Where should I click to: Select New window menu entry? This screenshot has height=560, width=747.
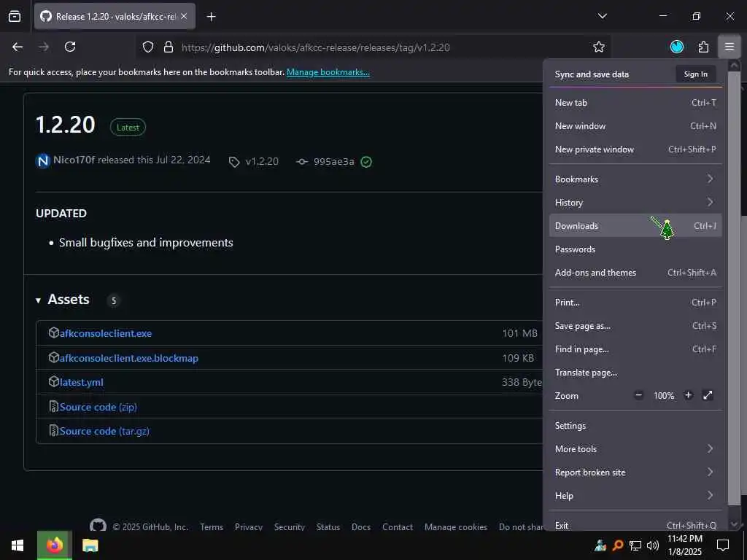coord(635,126)
